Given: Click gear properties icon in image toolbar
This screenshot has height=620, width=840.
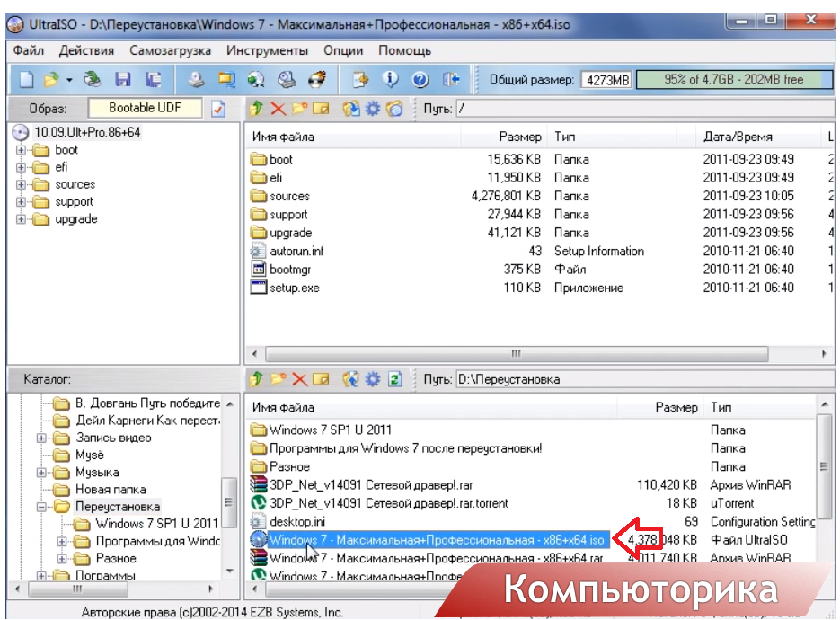Looking at the screenshot, I should pos(373,109).
